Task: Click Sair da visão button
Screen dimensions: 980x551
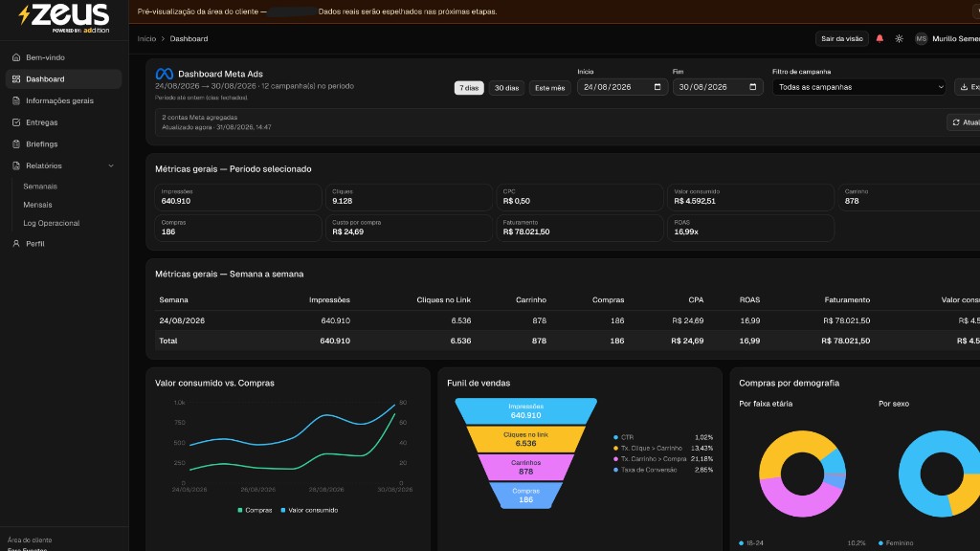Action: (x=842, y=38)
